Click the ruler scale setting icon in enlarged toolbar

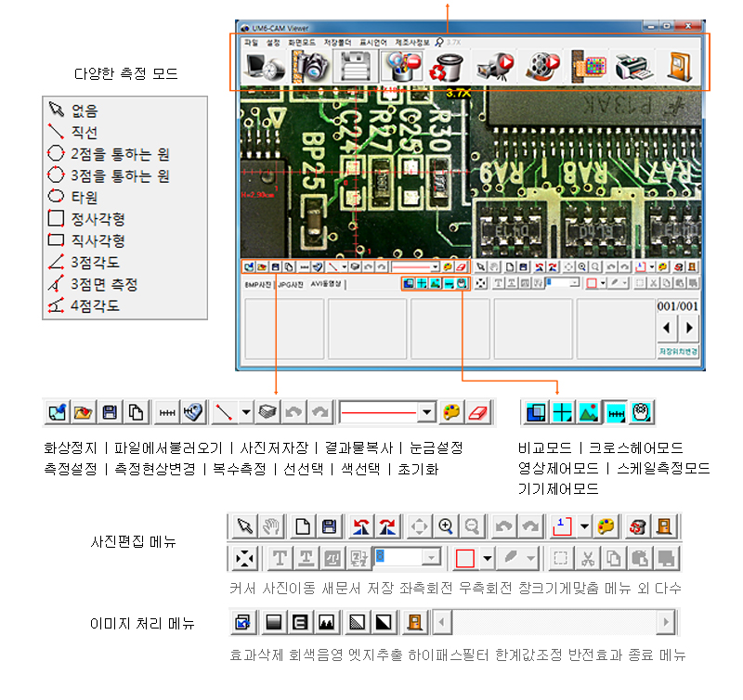pos(167,412)
